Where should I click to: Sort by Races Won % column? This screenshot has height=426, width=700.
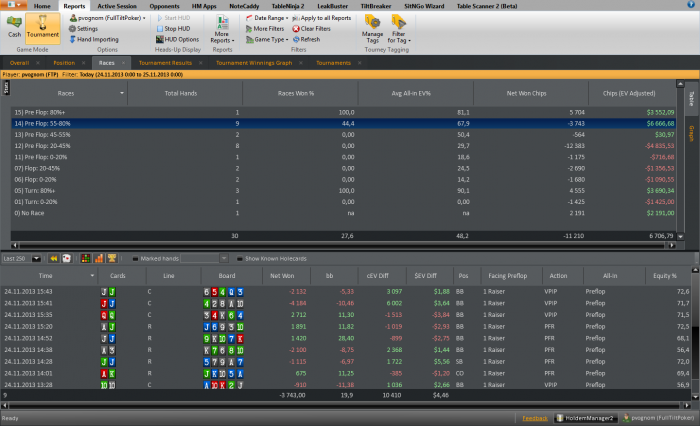296,93
